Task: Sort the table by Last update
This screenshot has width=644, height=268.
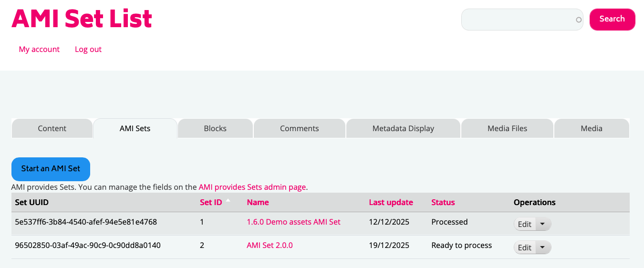Action: (391, 202)
